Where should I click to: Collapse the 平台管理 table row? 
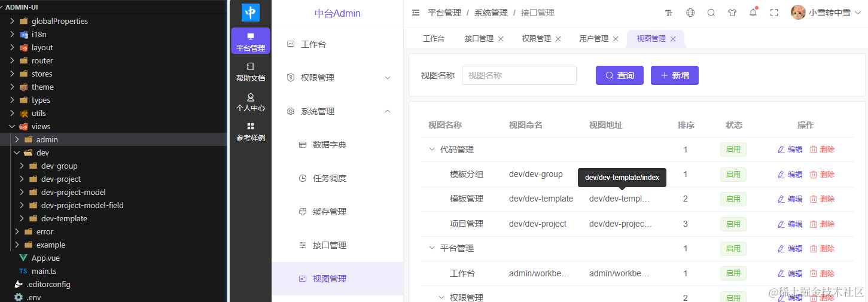point(432,248)
